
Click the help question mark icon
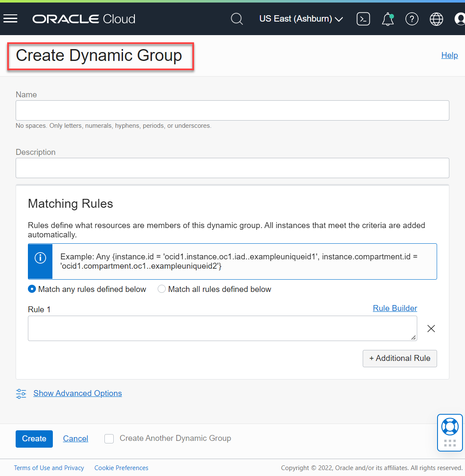pyautogui.click(x=412, y=19)
